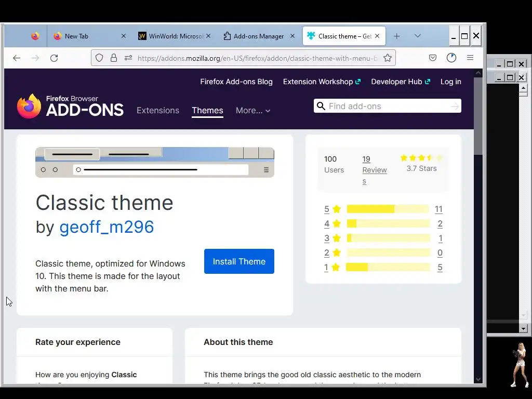The image size is (532, 399).
Task: Reload the current page
Action: click(54, 58)
